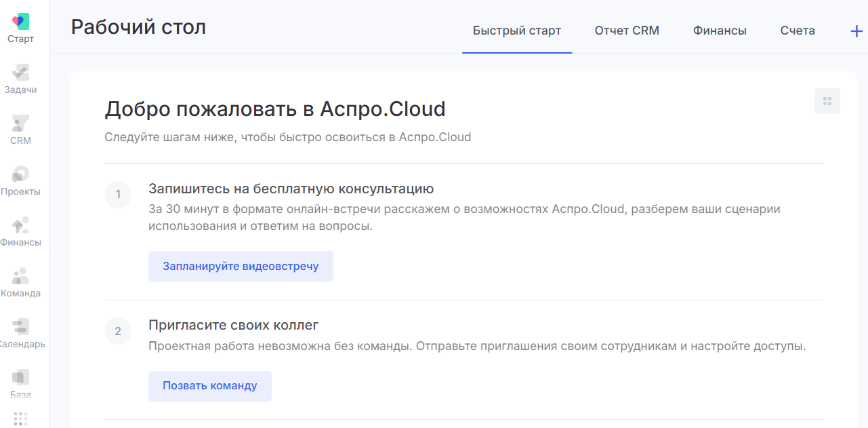Switch to the Счета tab
The width and height of the screenshot is (868, 428).
(x=798, y=30)
